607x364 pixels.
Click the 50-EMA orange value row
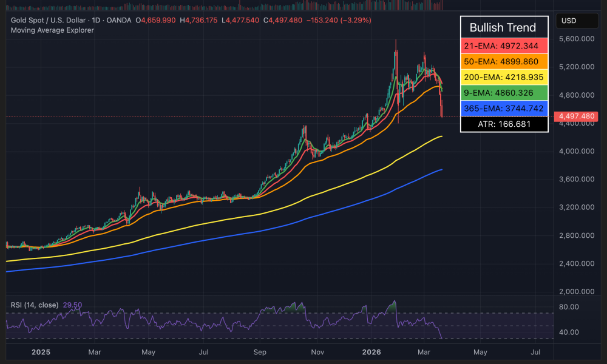click(503, 62)
